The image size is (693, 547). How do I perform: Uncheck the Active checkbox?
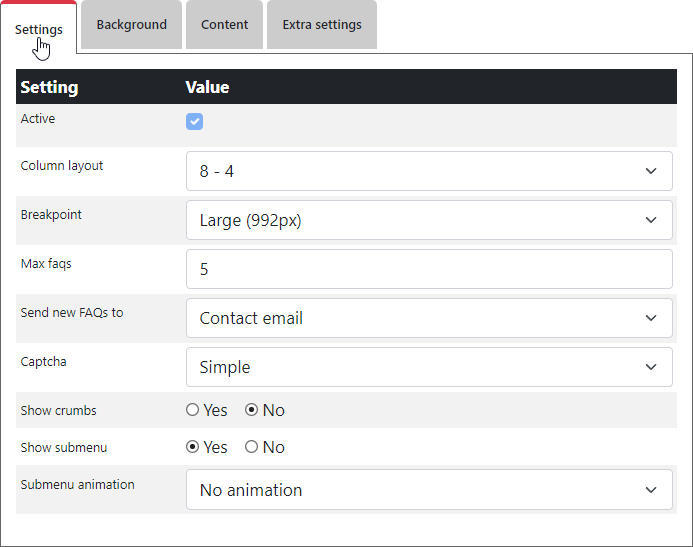pyautogui.click(x=195, y=122)
